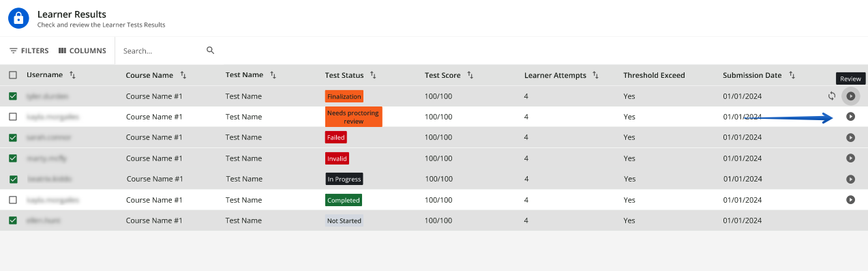Open review for the Invalid row
Screen dimensions: 868x271
(x=850, y=158)
